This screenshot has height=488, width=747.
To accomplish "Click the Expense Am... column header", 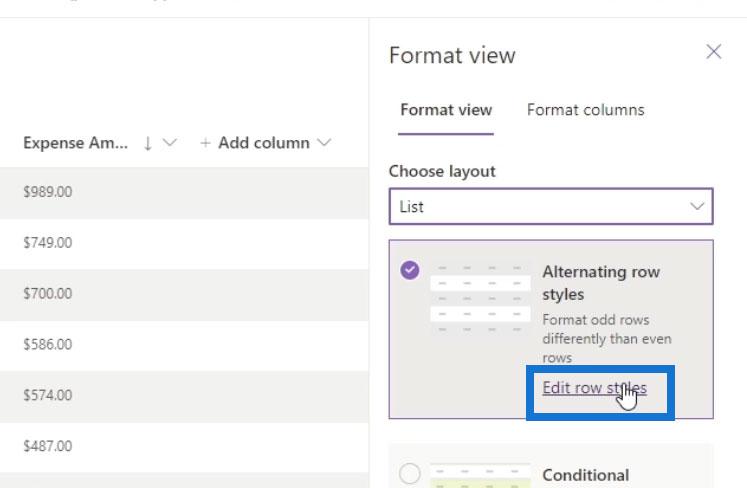I will pos(75,143).
